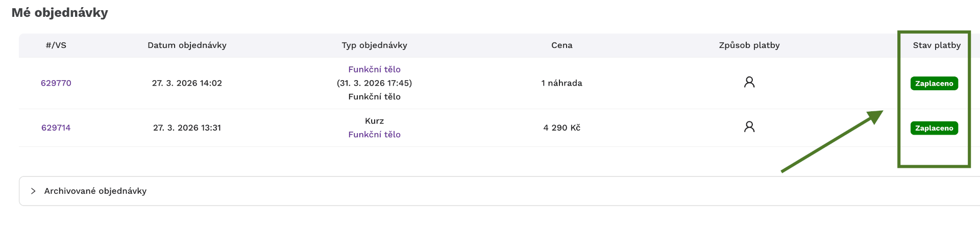Click the payment method person icon for order 629714
The image size is (980, 229).
[x=749, y=126]
